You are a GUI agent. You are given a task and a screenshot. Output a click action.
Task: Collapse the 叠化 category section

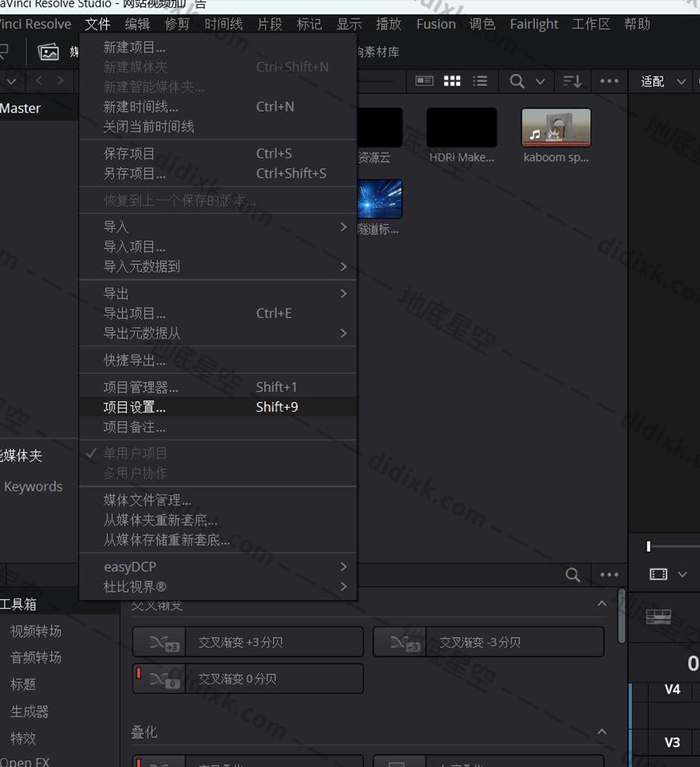pos(601,732)
